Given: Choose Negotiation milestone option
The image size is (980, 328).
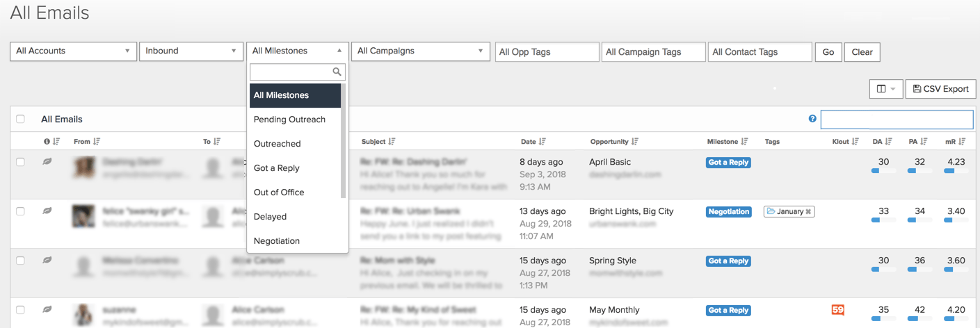Looking at the screenshot, I should (x=295, y=241).
